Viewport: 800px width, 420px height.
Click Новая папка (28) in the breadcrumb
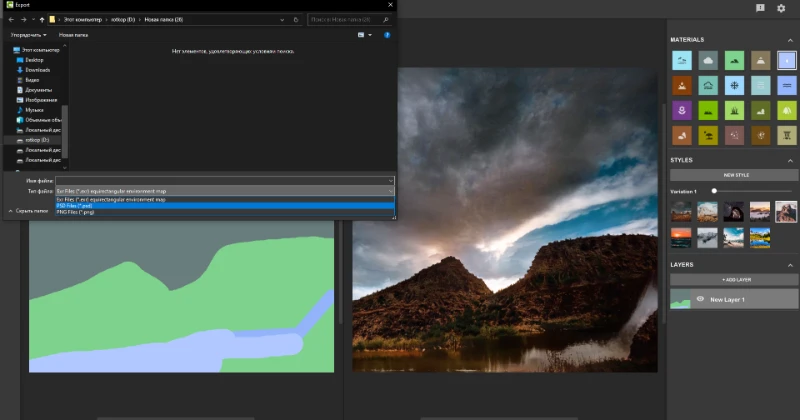163,19
